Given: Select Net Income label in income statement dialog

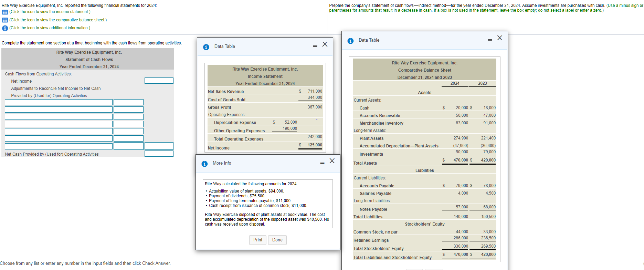Looking at the screenshot, I should [219, 148].
